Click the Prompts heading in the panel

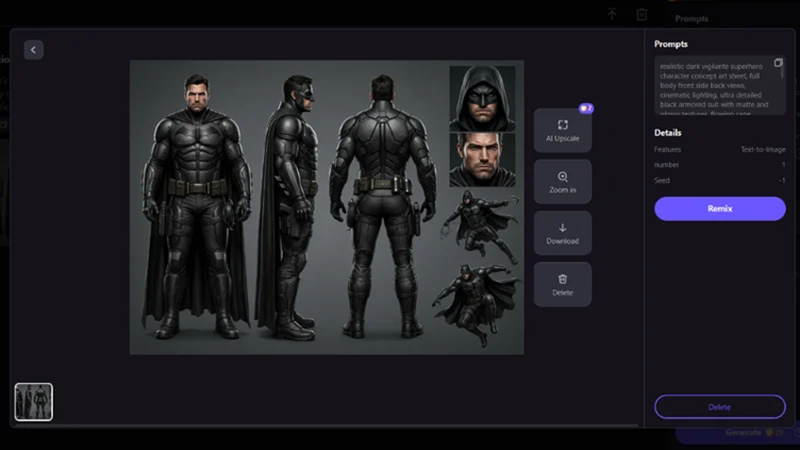tap(670, 44)
